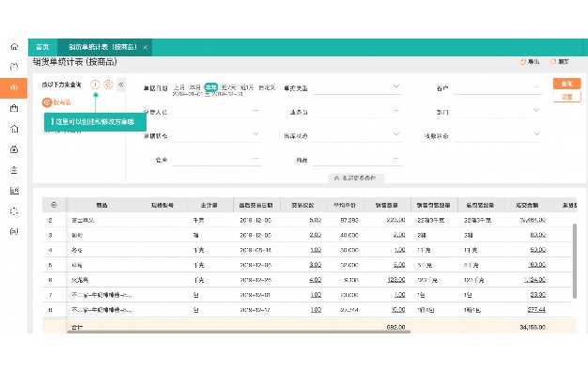Collapse the query scheme panel with double-chevron
588x372 pixels.
[x=121, y=85]
